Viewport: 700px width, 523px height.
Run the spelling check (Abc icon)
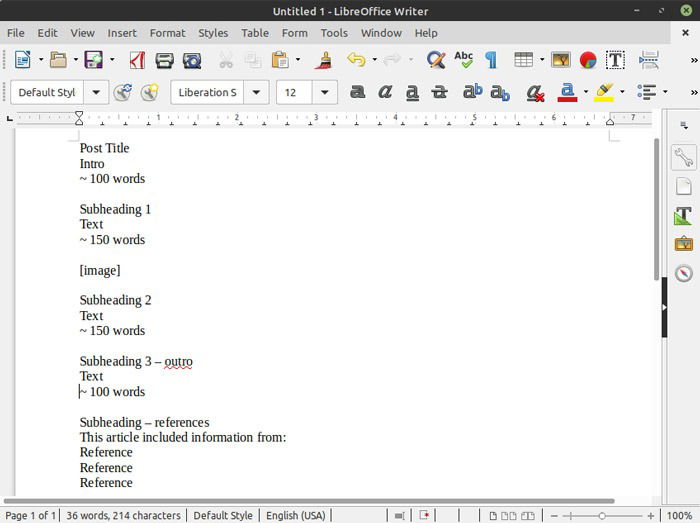(x=464, y=60)
